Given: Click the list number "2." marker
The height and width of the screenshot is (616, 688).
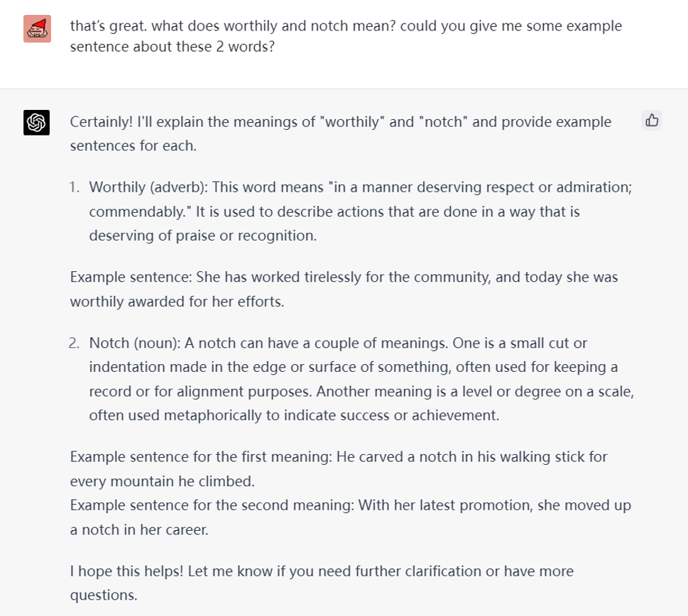Looking at the screenshot, I should 75,343.
